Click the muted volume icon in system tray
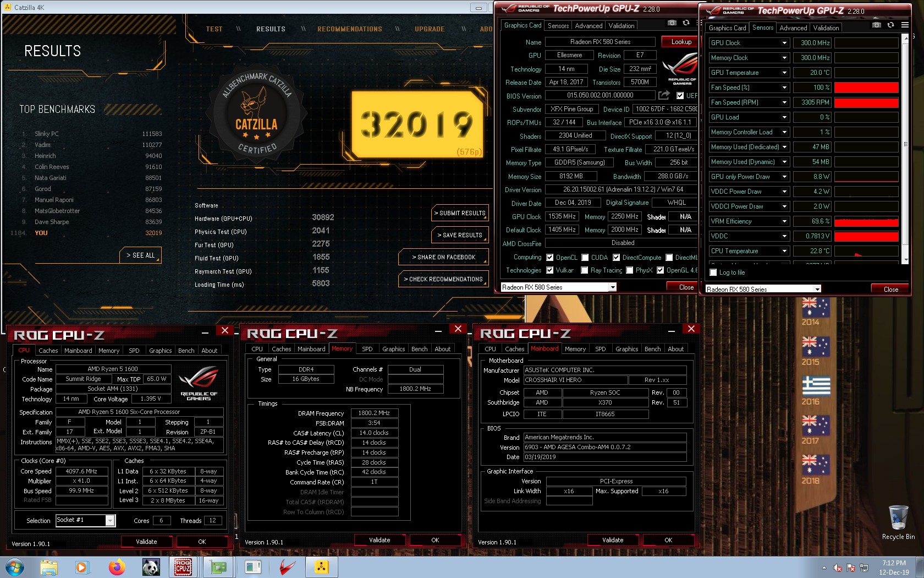This screenshot has height=578, width=924. coord(838,568)
